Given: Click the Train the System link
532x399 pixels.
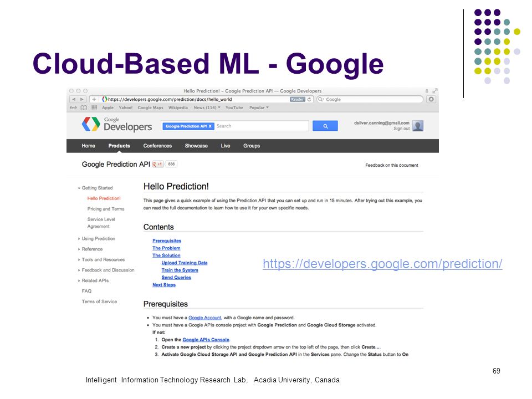Looking at the screenshot, I should coord(180,270).
